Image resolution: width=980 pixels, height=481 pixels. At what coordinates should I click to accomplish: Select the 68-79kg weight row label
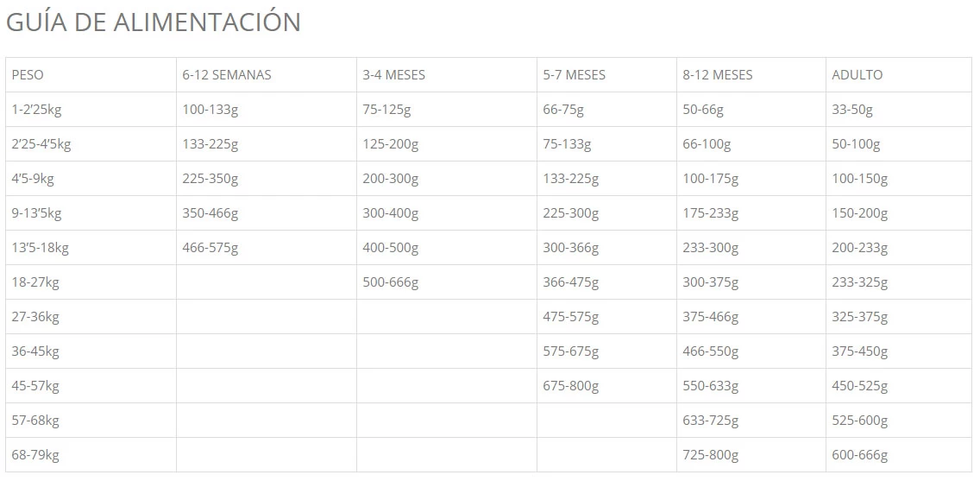pyautogui.click(x=35, y=455)
